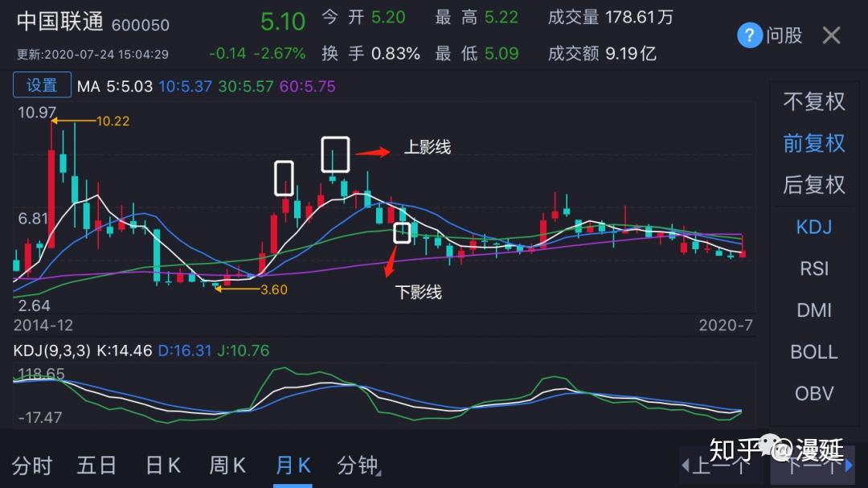Switch to the RSI indicator

click(x=813, y=269)
